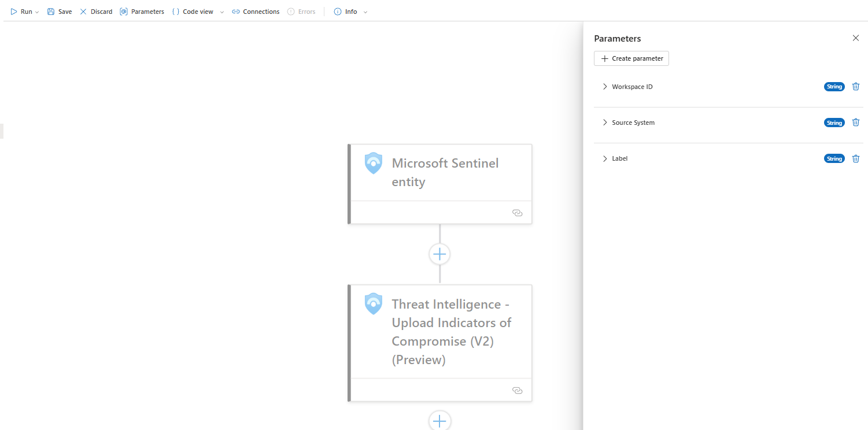This screenshot has height=430, width=868.
Task: Click String badge for Workspace ID
Action: tap(834, 87)
